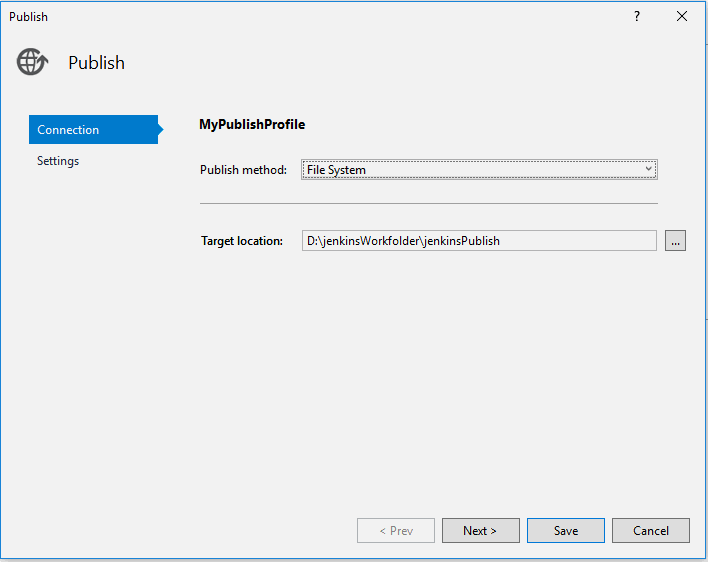Screen dimensions: 708x562
Task: Close the Publish dialog window
Action: [x=682, y=17]
